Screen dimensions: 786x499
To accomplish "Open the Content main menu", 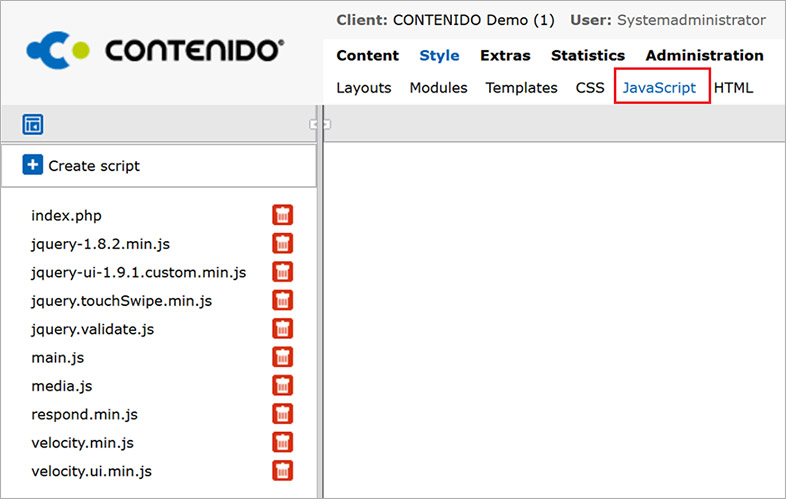I will 367,55.
